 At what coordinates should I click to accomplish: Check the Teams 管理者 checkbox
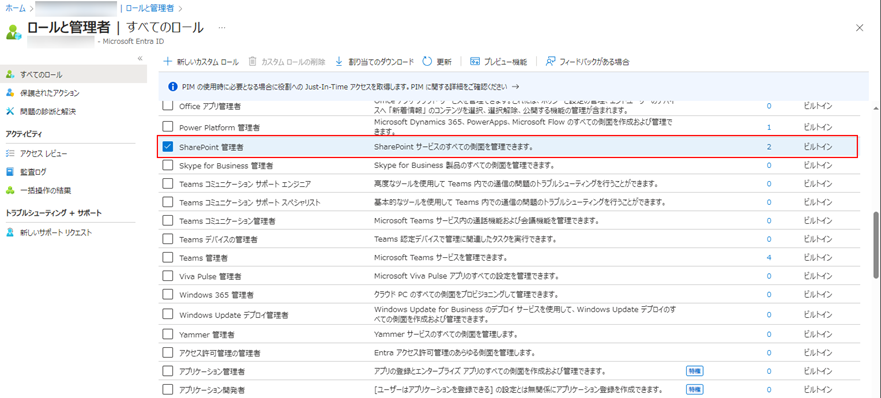click(167, 257)
